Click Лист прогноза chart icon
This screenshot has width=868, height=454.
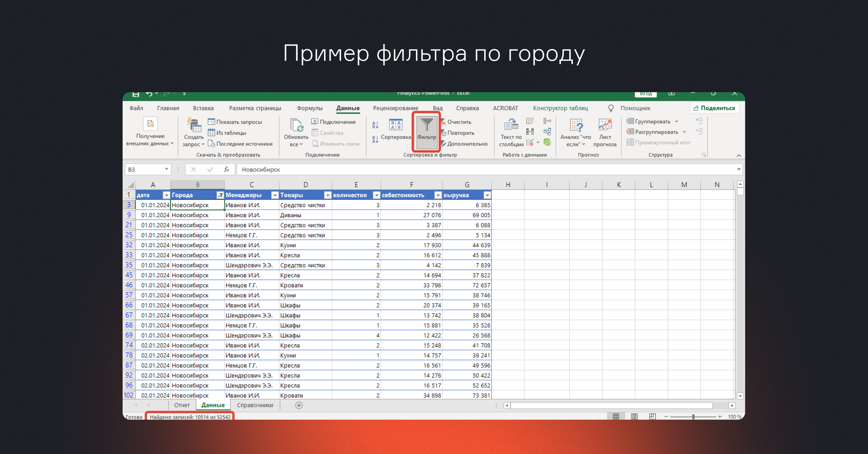pos(605,125)
